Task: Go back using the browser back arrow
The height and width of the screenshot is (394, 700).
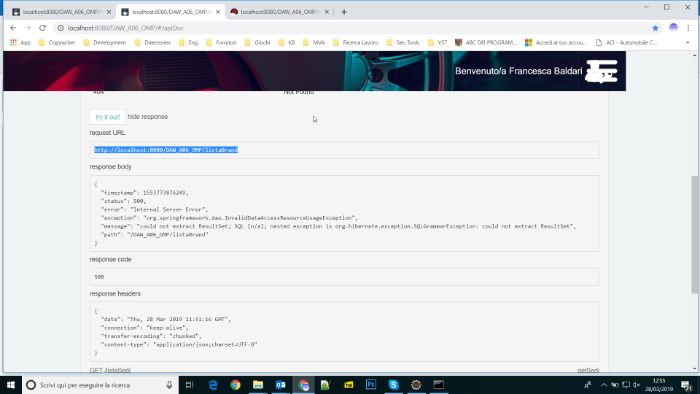Action: click(x=13, y=28)
